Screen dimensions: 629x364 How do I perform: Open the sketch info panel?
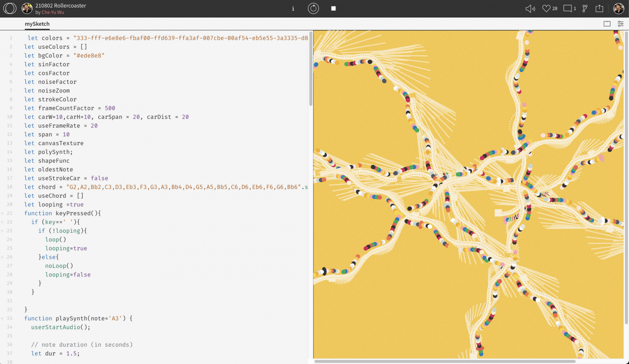tap(293, 9)
